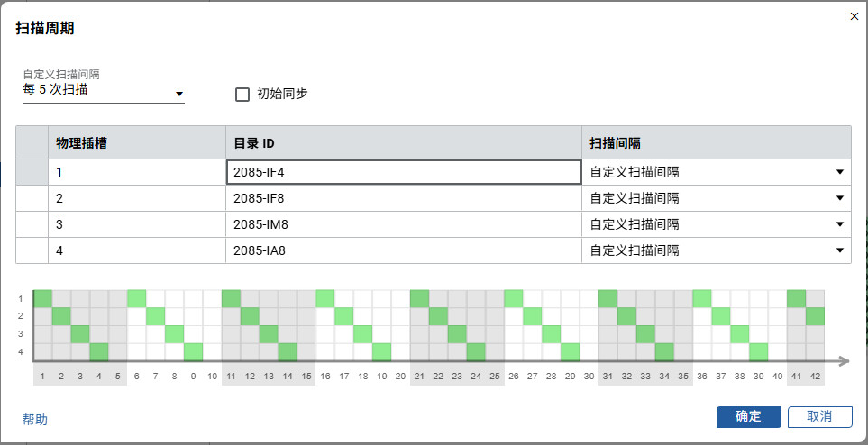This screenshot has width=868, height=445.
Task: Select the 2085-IA8 catalog ID cell
Action: tap(403, 250)
